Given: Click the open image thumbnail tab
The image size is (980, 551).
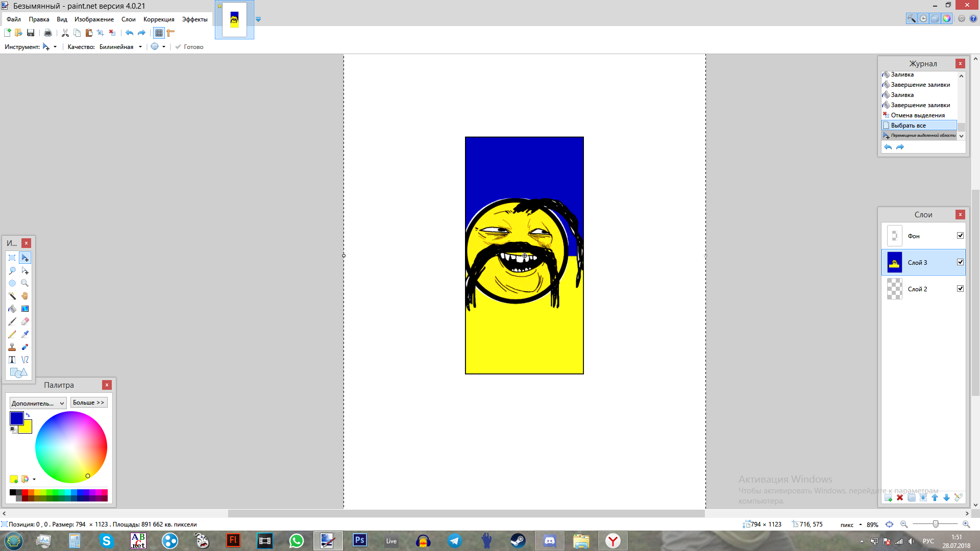Looking at the screenshot, I should (234, 20).
